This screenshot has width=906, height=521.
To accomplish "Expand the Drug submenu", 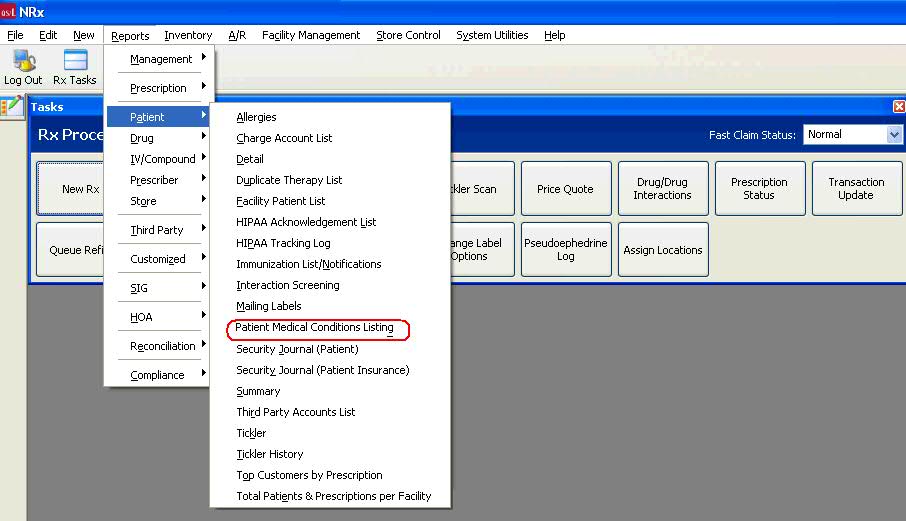I will point(159,138).
